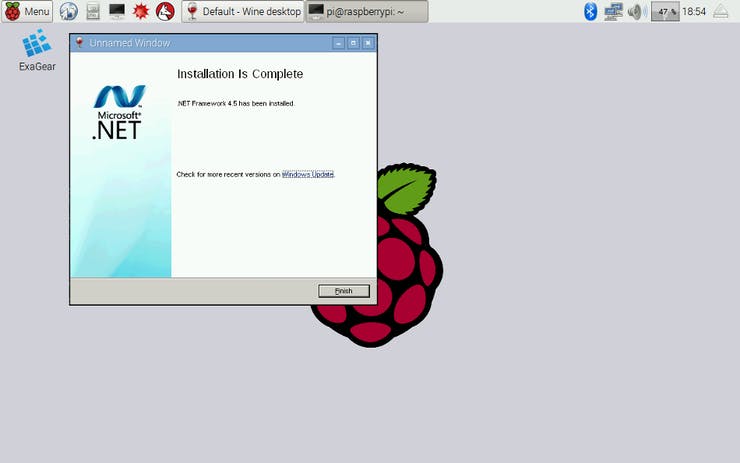Click the volume speaker icon
The image size is (740, 463).
pyautogui.click(x=637, y=12)
